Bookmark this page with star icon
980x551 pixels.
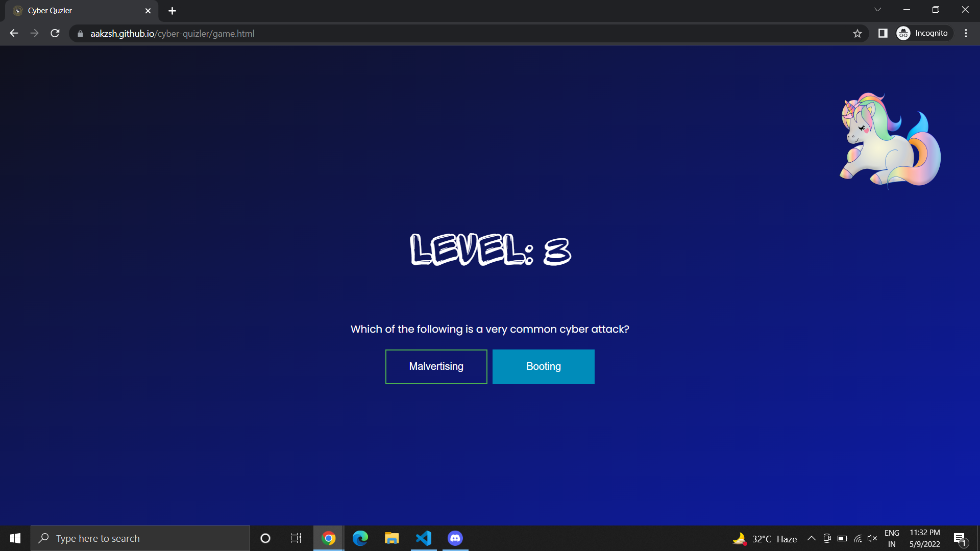pos(857,33)
